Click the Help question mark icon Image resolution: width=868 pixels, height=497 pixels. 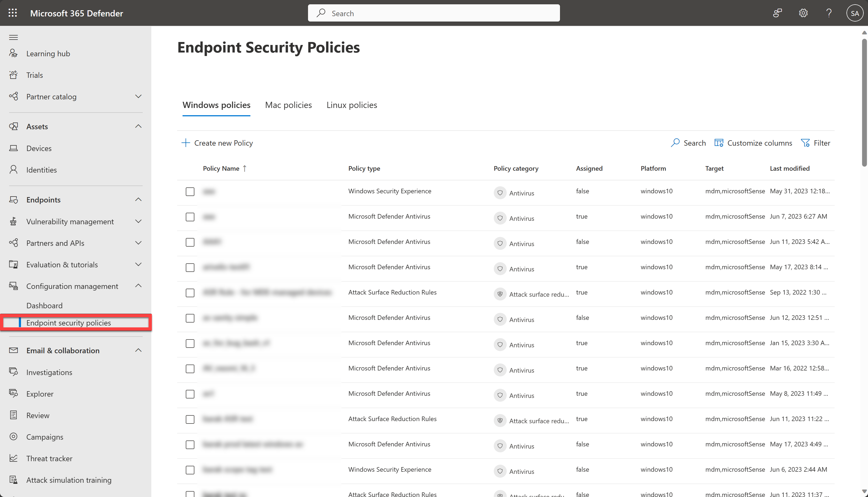829,13
